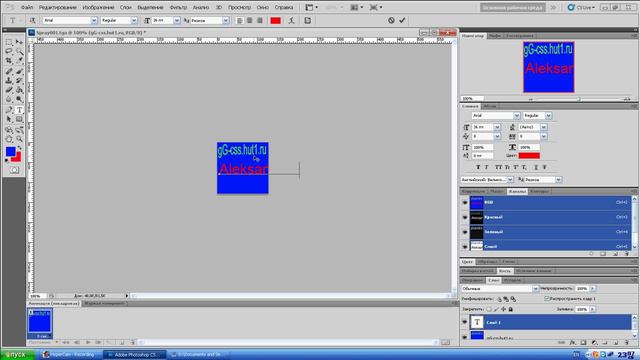Viewport: 640px width, 360px height.
Task: Commit current text edits checkmark
Action: [x=402, y=20]
